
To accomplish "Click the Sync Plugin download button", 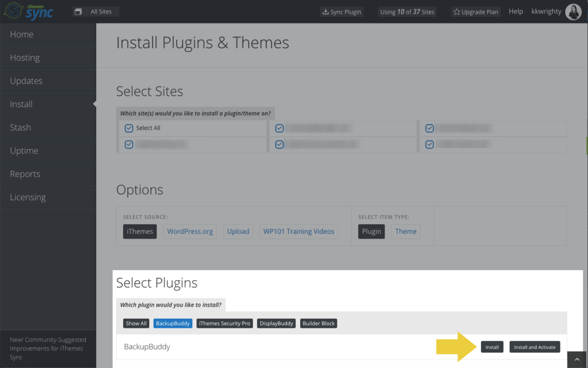I will tap(342, 12).
